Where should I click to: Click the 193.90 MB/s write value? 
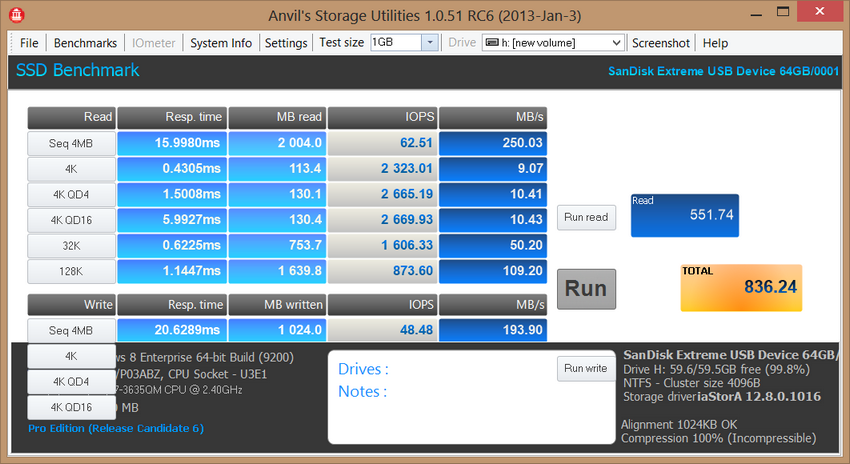(493, 330)
